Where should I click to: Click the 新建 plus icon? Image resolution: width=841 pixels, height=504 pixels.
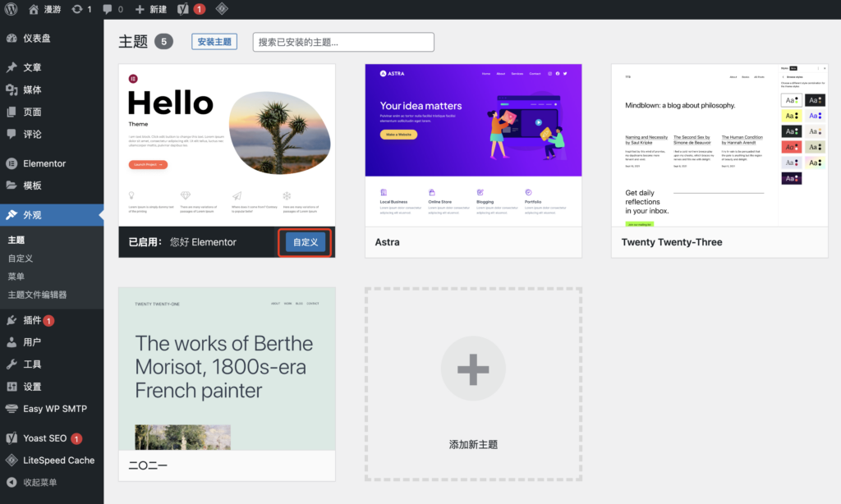pos(140,9)
